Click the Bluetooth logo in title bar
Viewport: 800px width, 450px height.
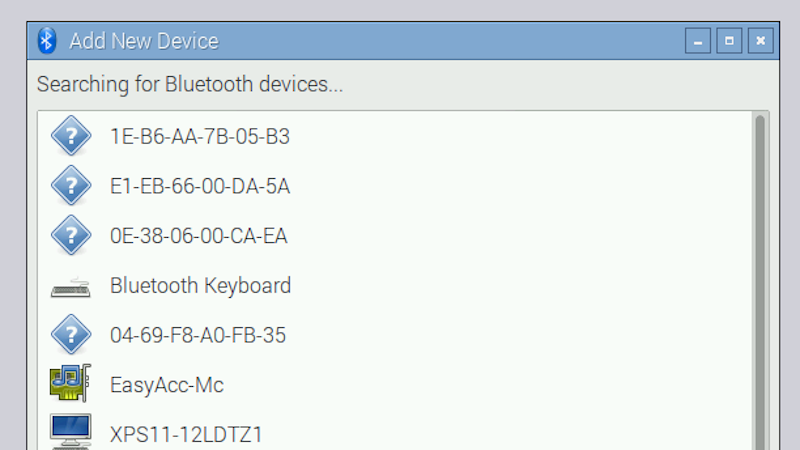46,40
